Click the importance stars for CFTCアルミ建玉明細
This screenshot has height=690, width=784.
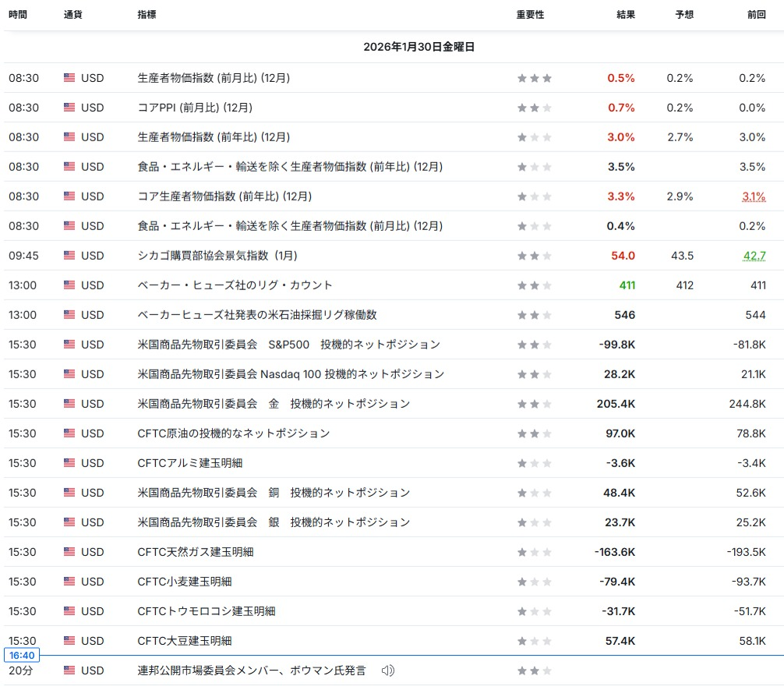[x=534, y=463]
